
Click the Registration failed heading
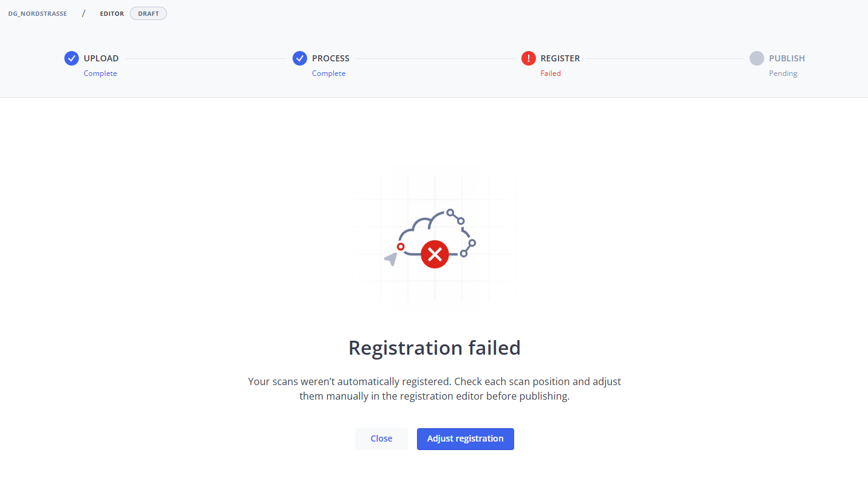[x=435, y=348]
